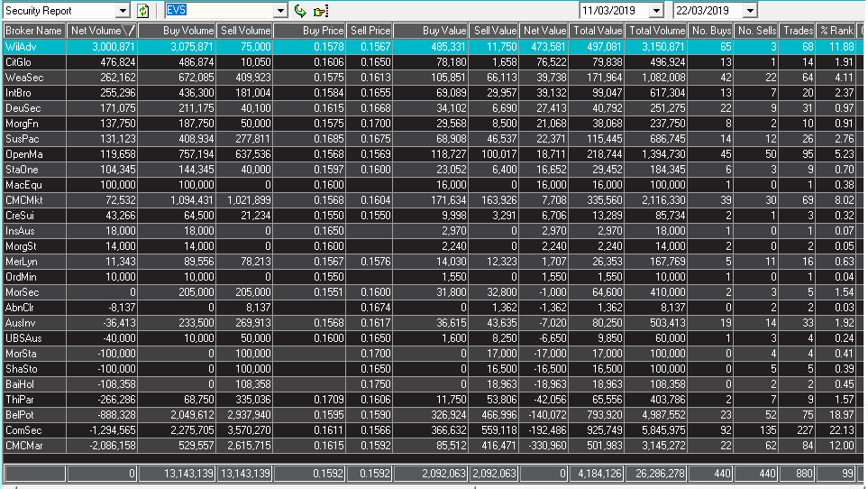Click the green curved arrow go icon
Image resolution: width=868 pixels, height=489 pixels.
[300, 11]
